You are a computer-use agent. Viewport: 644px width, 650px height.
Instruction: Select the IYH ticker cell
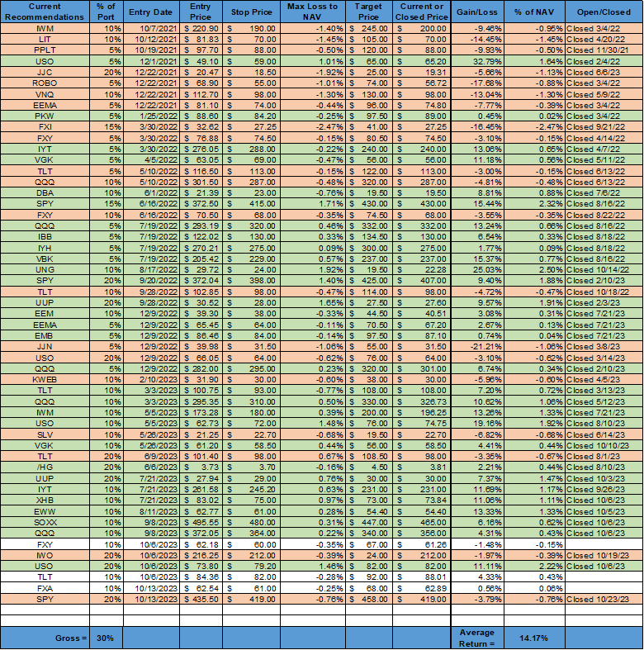(45, 248)
